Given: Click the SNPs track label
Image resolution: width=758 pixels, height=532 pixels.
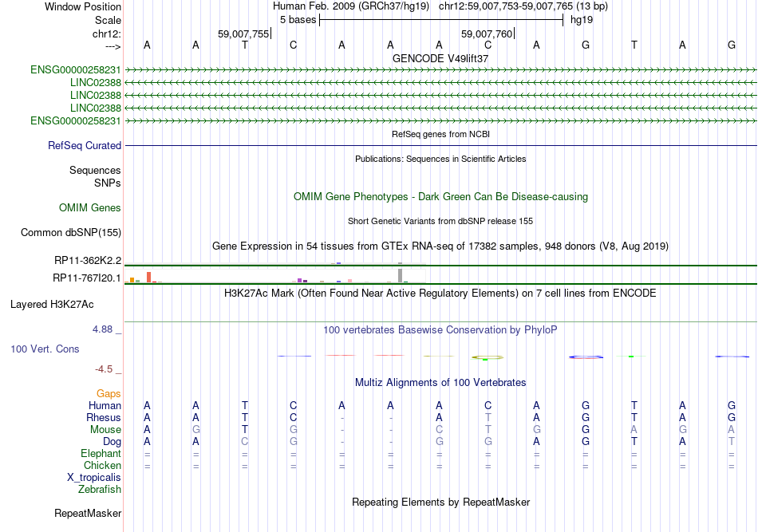Looking at the screenshot, I should (108, 183).
